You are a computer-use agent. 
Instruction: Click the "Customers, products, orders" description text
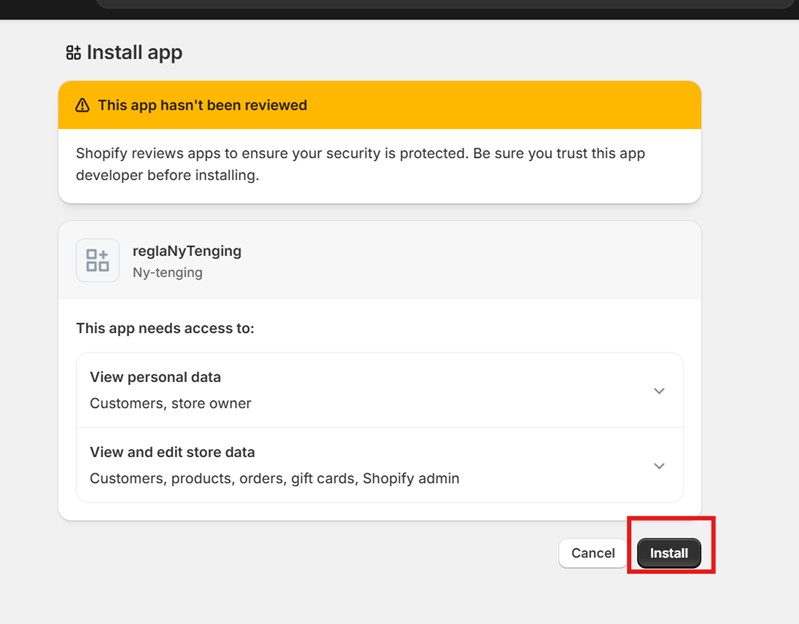pyautogui.click(x=274, y=478)
